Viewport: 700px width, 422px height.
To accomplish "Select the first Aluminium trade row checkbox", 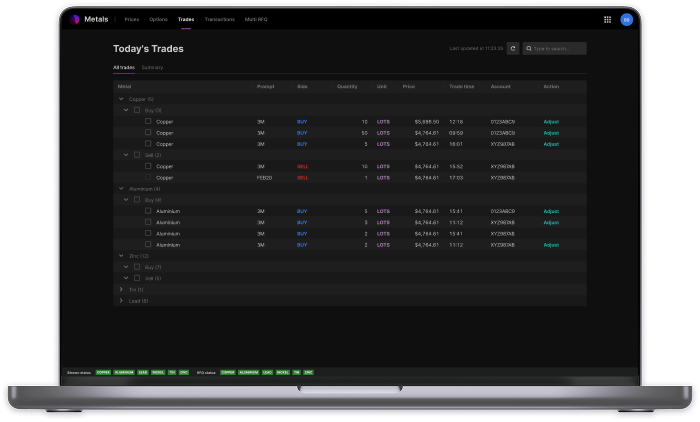I will pos(148,211).
